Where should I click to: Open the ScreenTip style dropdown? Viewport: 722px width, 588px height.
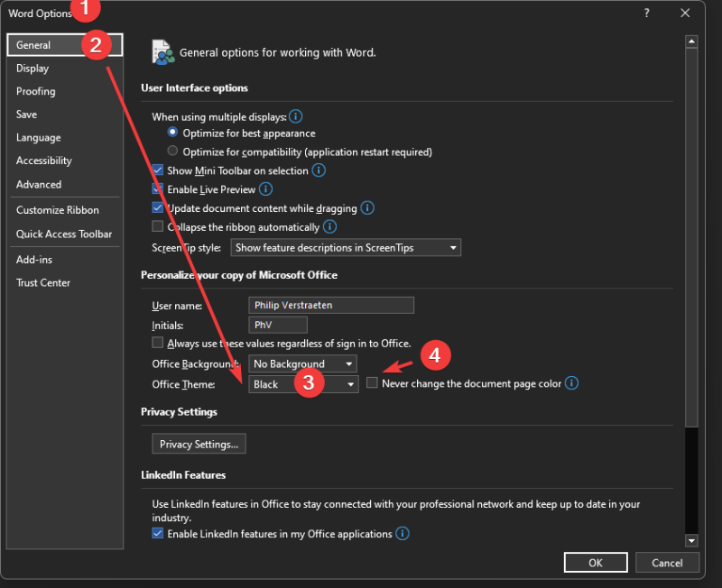tap(346, 247)
